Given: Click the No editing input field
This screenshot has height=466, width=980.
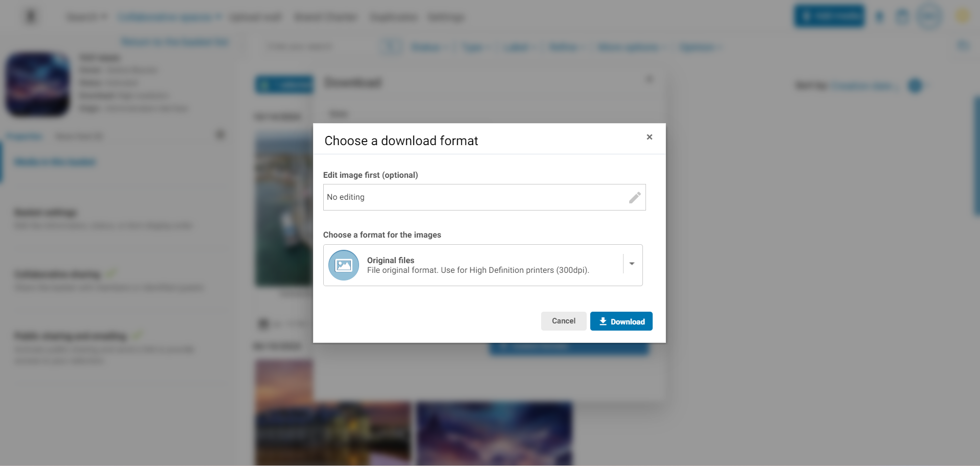Looking at the screenshot, I should 484,197.
